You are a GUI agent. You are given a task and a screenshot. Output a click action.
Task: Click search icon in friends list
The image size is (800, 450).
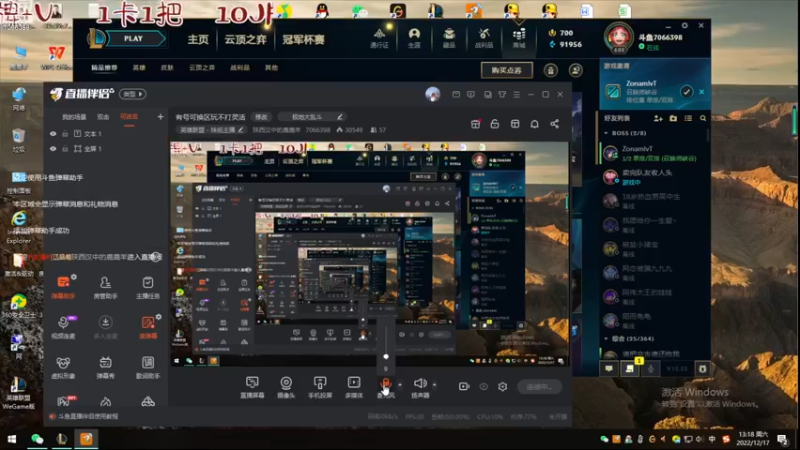point(703,118)
